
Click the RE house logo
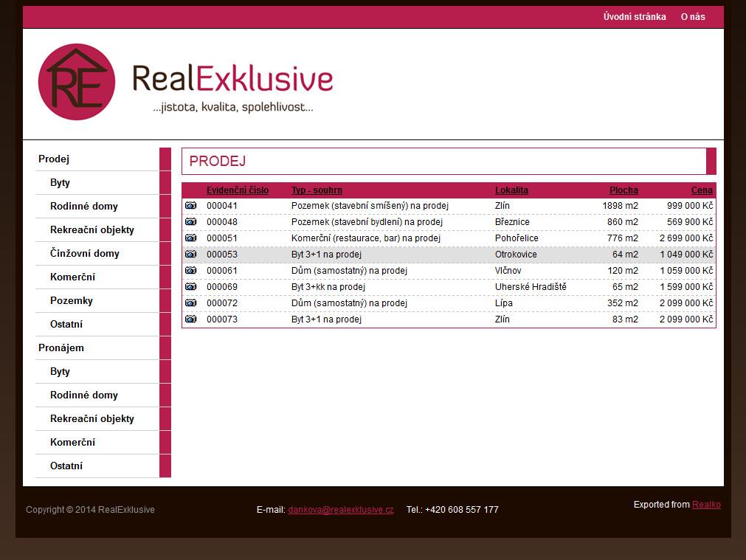point(77,82)
